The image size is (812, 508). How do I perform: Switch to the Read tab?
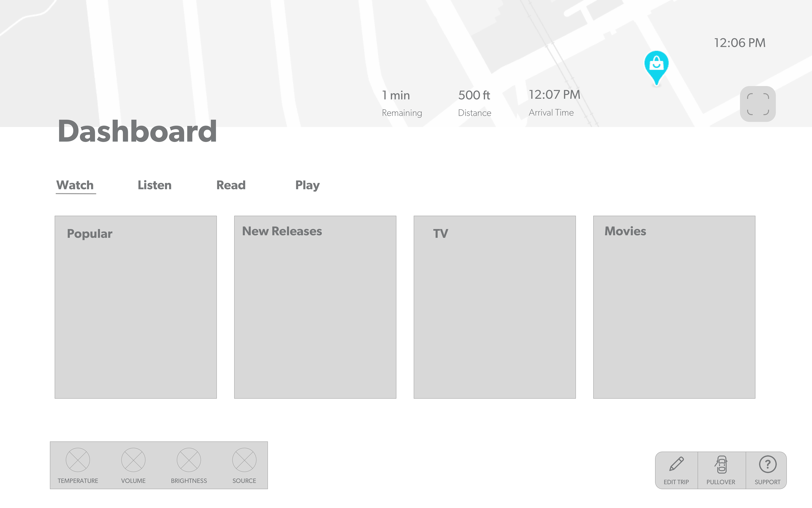coord(231,185)
